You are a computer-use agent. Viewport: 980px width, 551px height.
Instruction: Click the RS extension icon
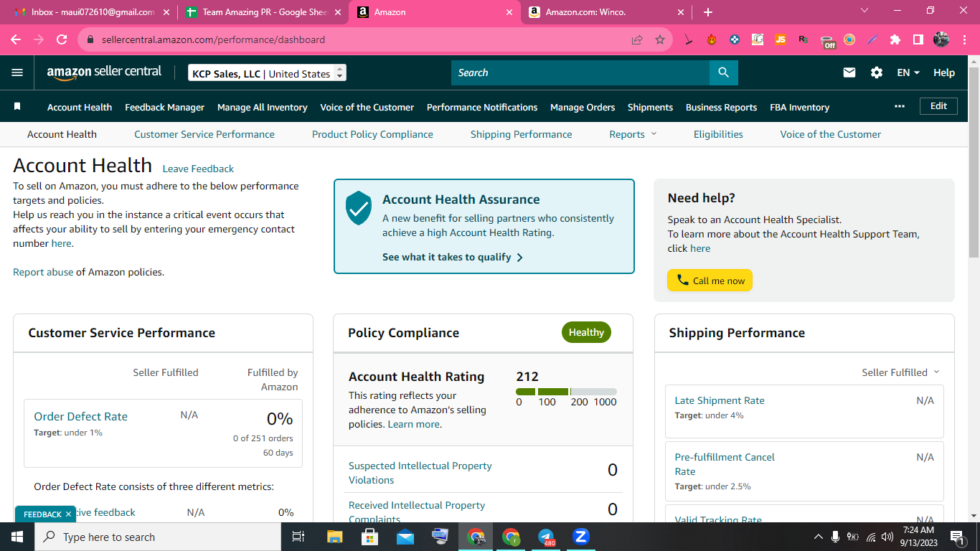(x=804, y=40)
